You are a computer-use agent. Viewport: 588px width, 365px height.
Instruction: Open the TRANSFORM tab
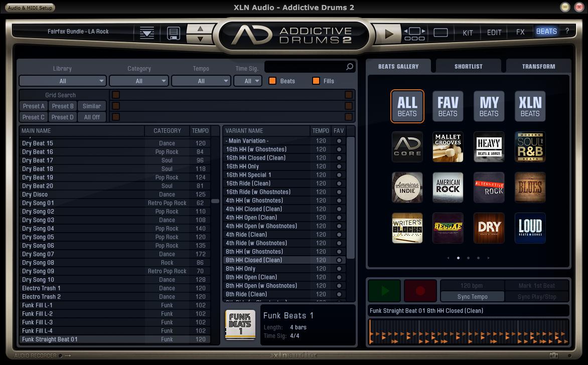538,66
